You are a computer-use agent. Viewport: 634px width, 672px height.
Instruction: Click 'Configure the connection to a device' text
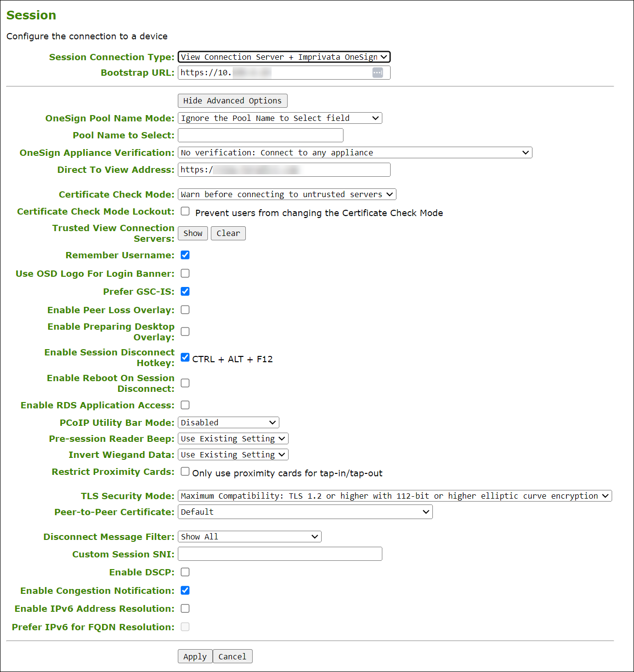coord(87,36)
